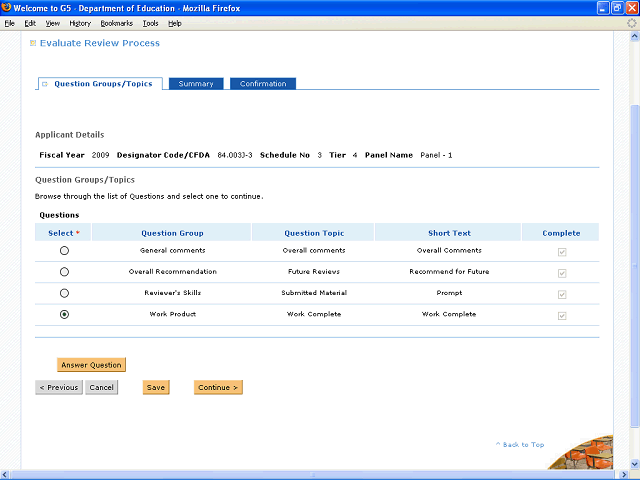Image resolution: width=640 pixels, height=480 pixels.
Task: Select the Reviewer's Skills row radio button
Action: [x=65, y=293]
